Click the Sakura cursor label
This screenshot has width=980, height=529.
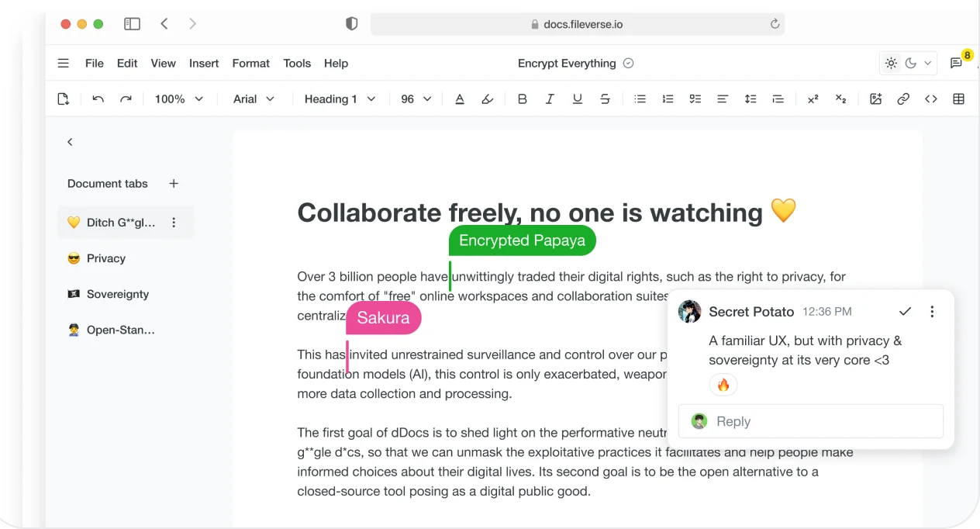pyautogui.click(x=384, y=318)
